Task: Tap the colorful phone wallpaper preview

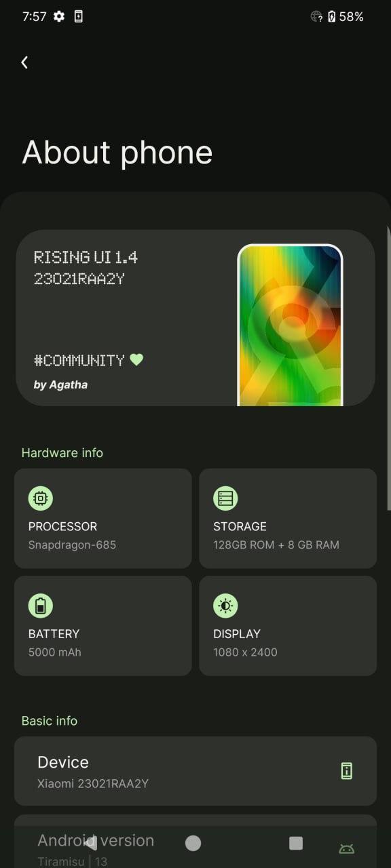Action: tap(290, 325)
